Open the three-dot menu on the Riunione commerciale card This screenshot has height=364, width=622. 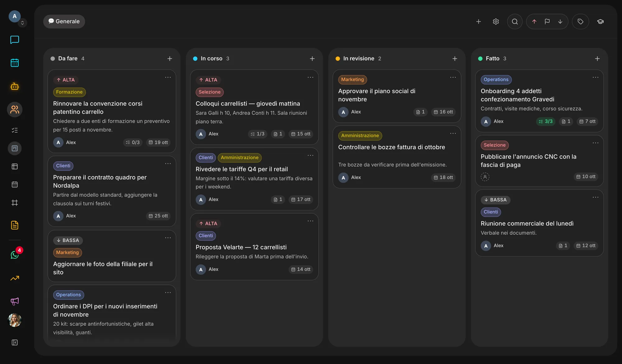[x=596, y=197]
